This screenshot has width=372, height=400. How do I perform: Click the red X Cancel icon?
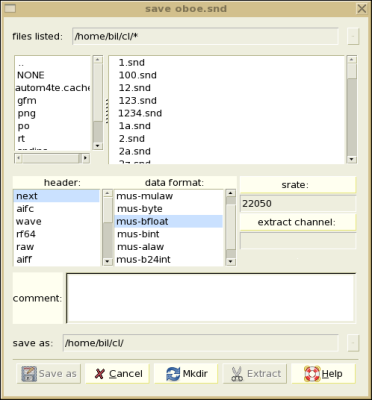pyautogui.click(x=99, y=374)
